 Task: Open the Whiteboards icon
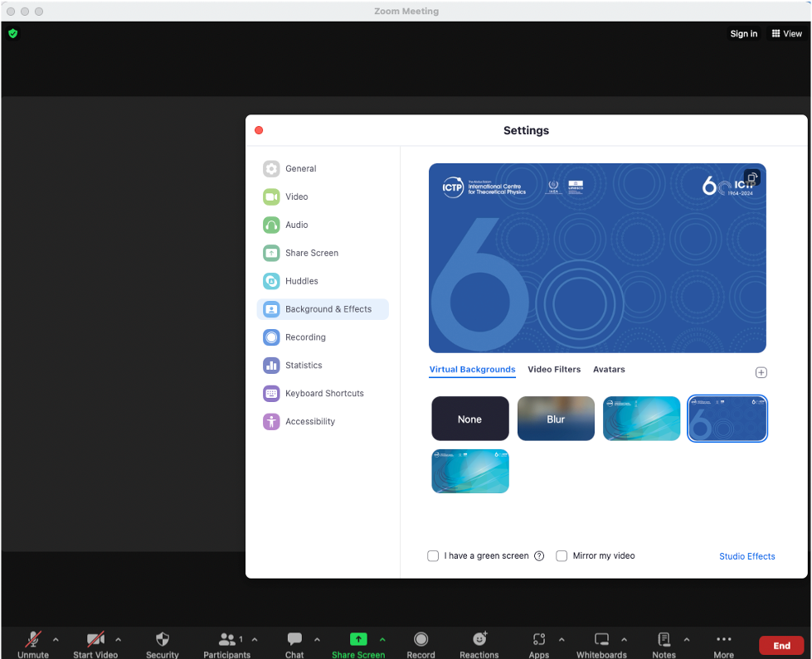click(601, 639)
